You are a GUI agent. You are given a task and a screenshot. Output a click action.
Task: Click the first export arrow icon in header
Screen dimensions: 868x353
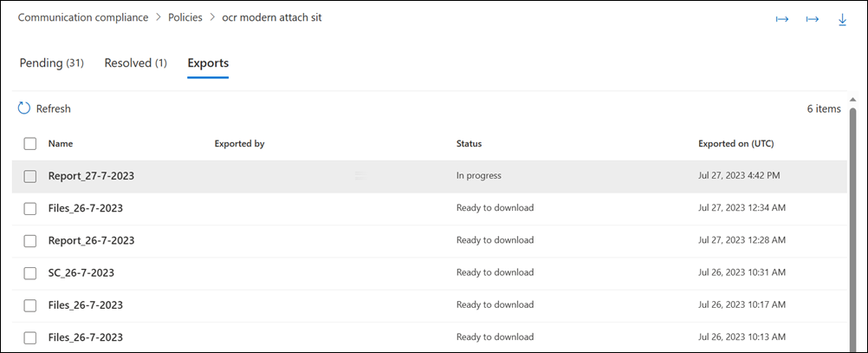(782, 19)
